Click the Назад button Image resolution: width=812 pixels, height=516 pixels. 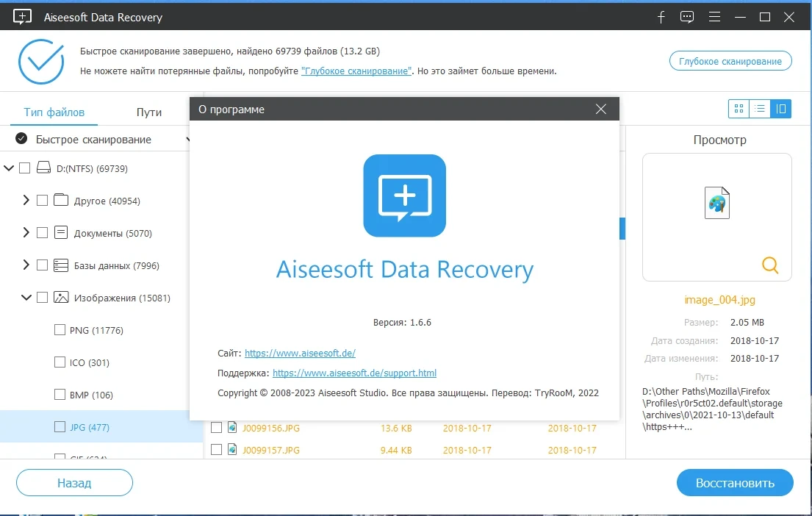pos(74,483)
